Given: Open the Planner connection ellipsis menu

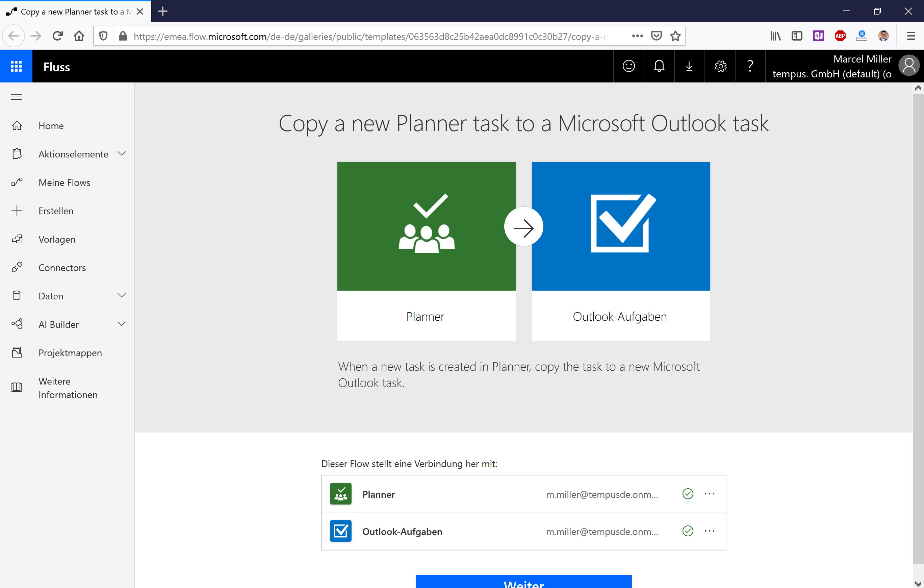Looking at the screenshot, I should coord(710,494).
